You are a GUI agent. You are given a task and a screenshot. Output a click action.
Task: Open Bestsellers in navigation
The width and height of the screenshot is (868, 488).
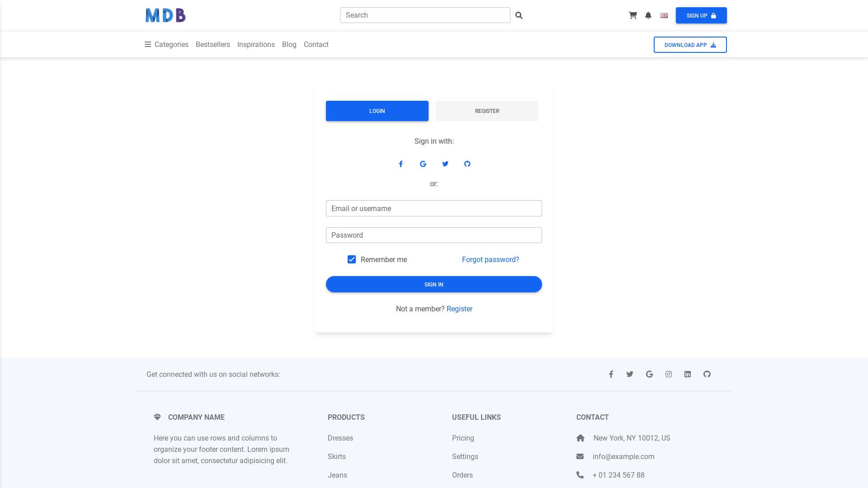[213, 44]
